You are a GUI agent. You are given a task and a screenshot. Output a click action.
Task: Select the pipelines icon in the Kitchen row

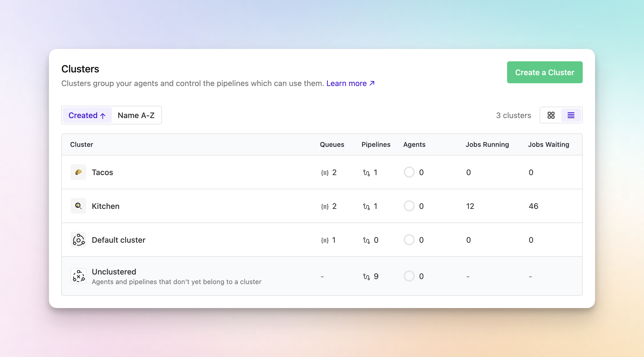[367, 206]
